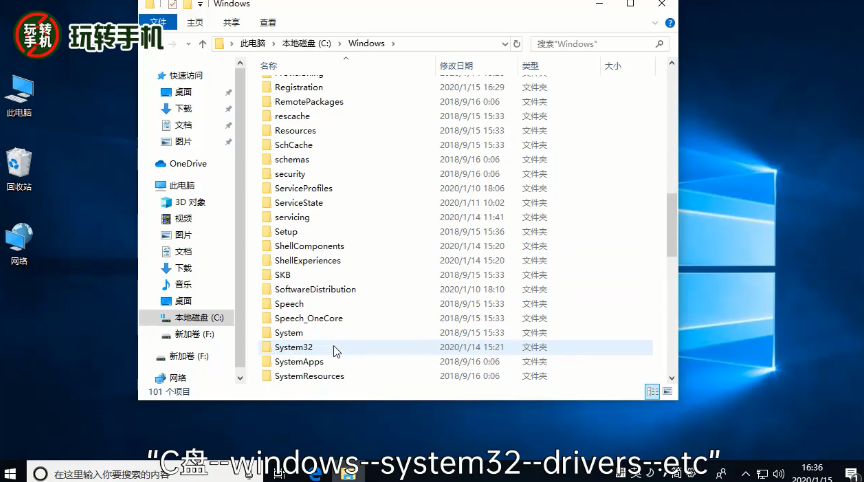Open the 查看 ribbon tab
The image size is (864, 482).
pyautogui.click(x=267, y=23)
